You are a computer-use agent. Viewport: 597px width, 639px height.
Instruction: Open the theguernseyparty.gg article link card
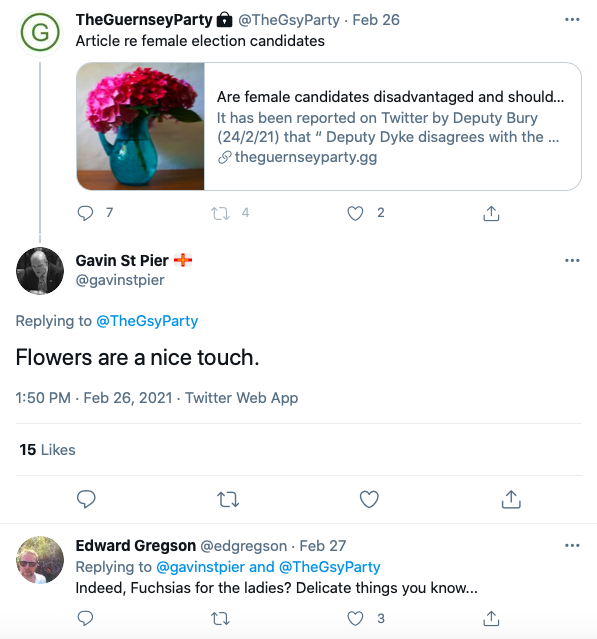tap(328, 126)
